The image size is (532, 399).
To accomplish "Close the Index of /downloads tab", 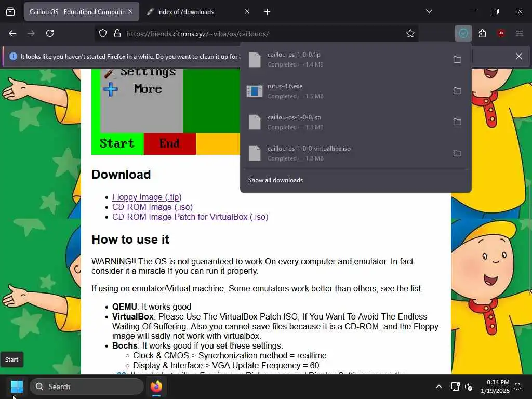I will pyautogui.click(x=247, y=11).
